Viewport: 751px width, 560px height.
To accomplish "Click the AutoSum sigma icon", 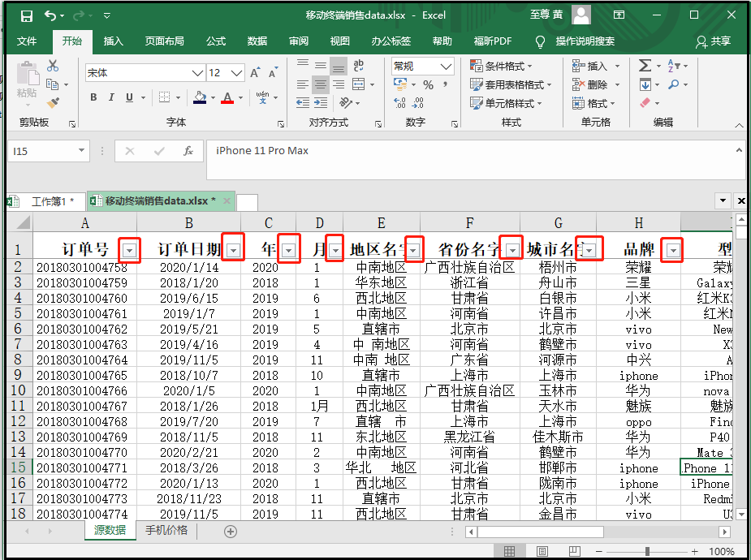I will (645, 66).
